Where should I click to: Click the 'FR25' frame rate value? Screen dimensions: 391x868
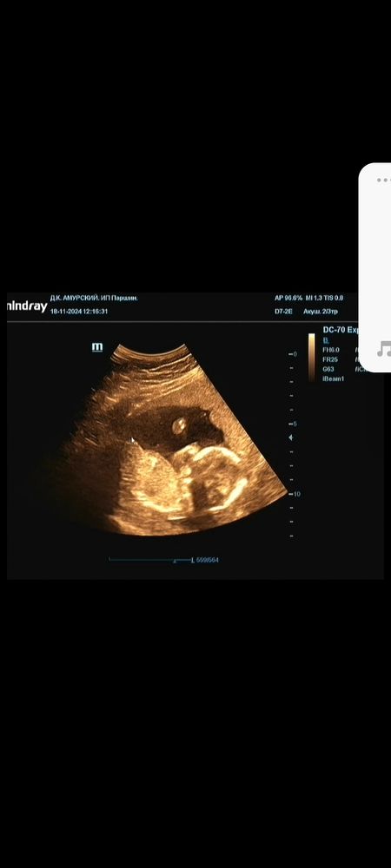point(331,359)
